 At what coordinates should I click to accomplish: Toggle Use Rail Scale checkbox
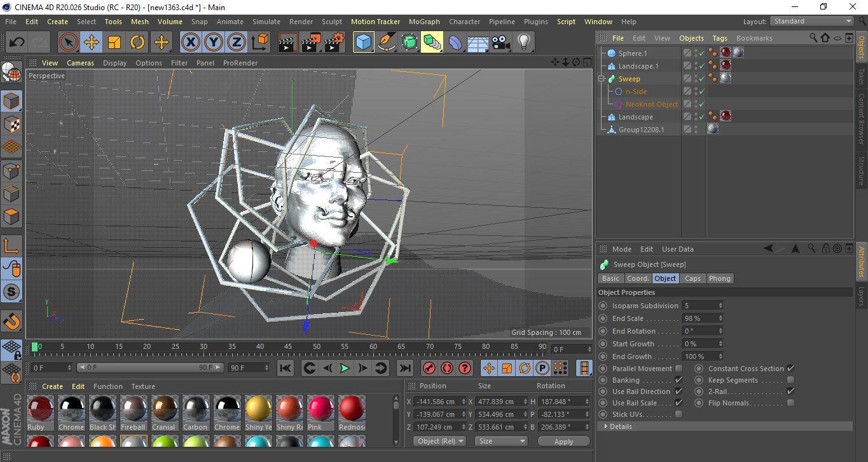(679, 403)
